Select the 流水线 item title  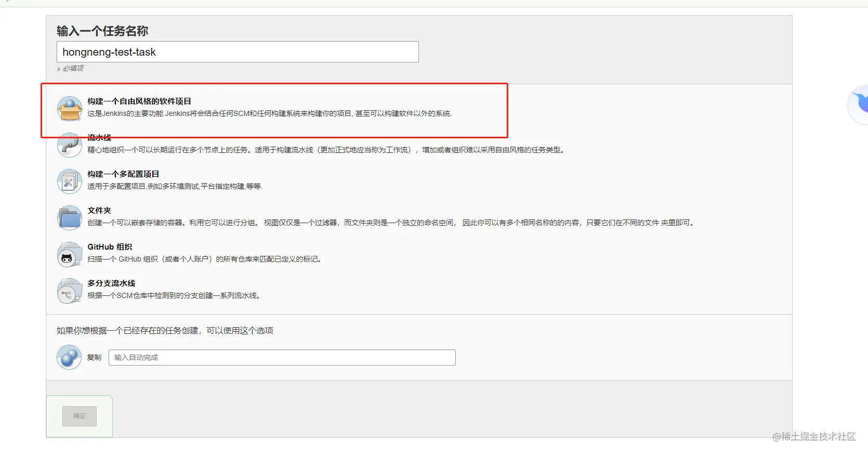[x=99, y=138]
